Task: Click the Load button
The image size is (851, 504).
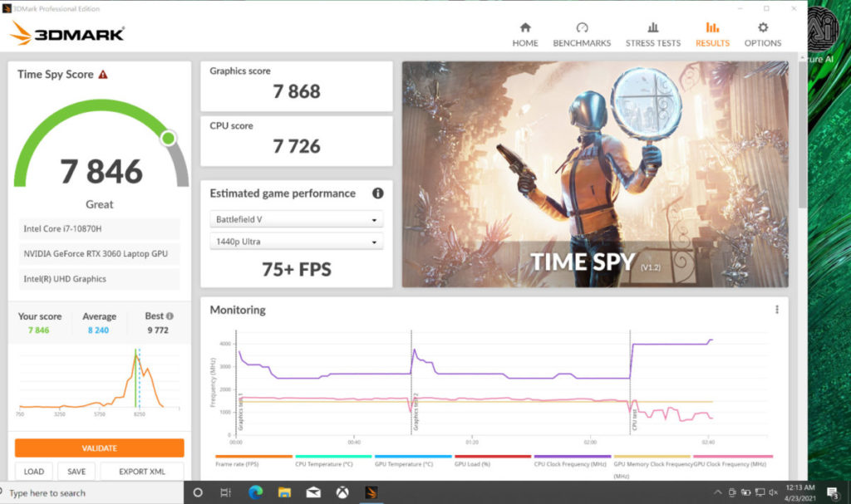Action: coord(33,472)
